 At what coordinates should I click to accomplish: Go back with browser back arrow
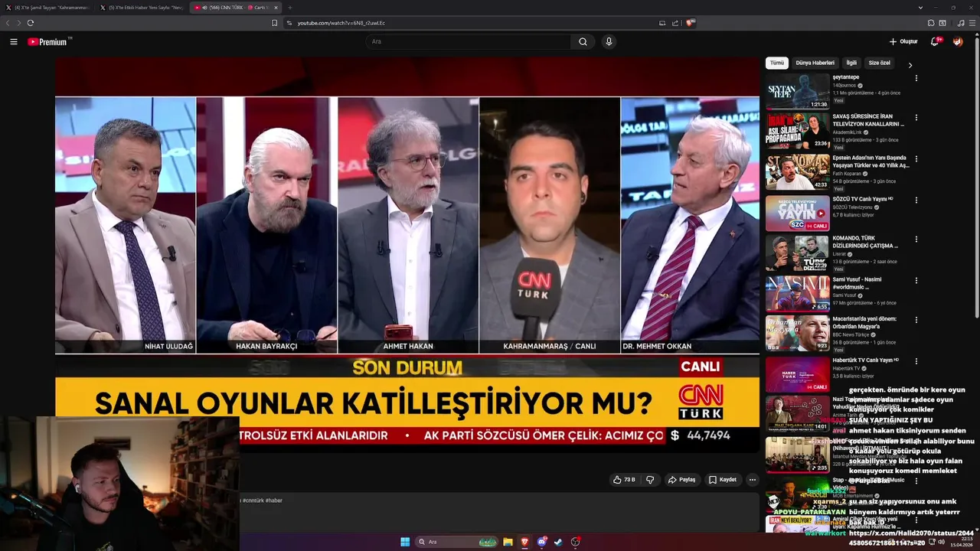point(8,23)
